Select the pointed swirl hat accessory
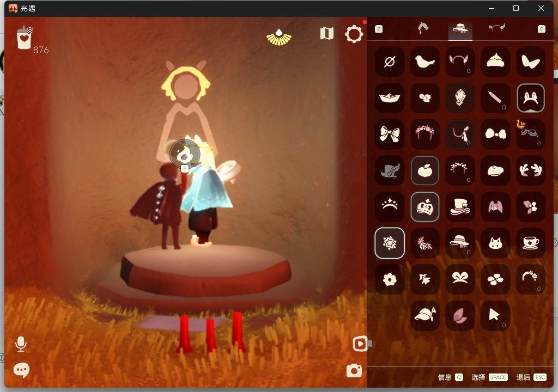Viewport: 558px width, 392px height. pos(495,62)
